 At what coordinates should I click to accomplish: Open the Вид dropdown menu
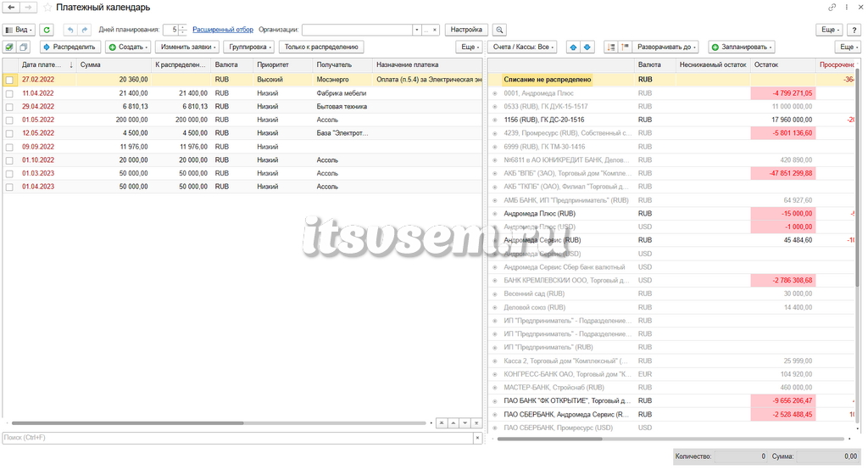coord(19,30)
